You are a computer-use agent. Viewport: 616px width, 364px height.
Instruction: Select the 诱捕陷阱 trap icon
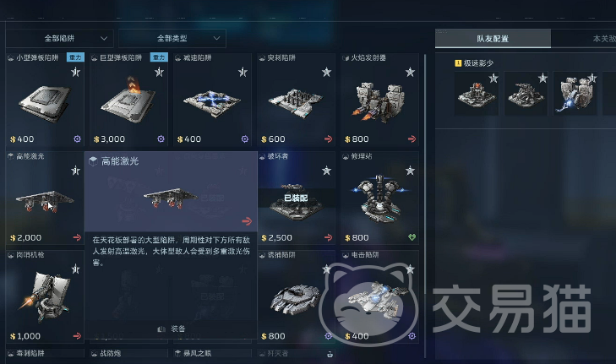297,299
